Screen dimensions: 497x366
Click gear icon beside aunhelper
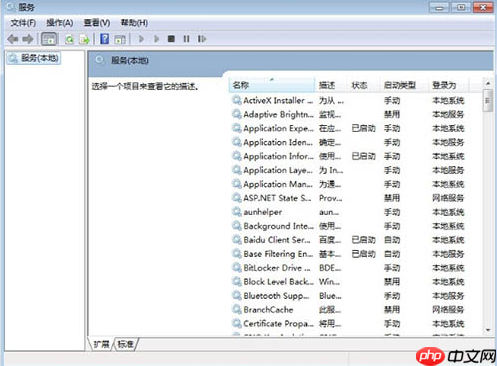pyautogui.click(x=237, y=212)
